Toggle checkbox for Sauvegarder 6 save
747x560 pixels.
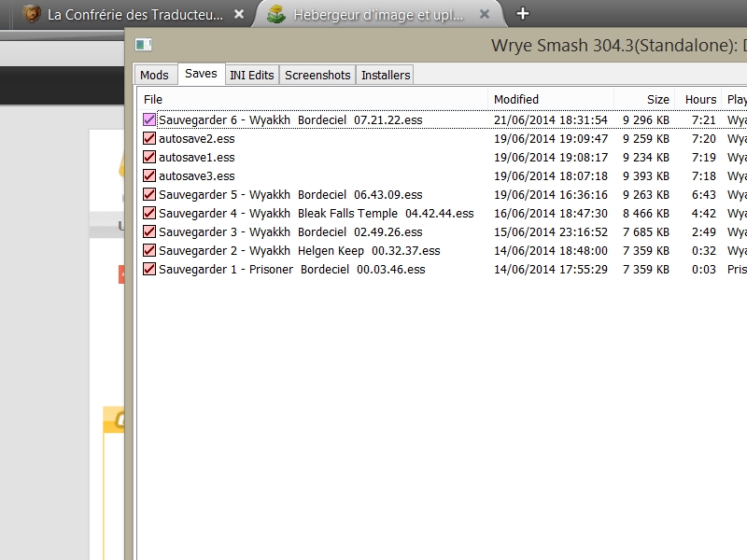(149, 119)
